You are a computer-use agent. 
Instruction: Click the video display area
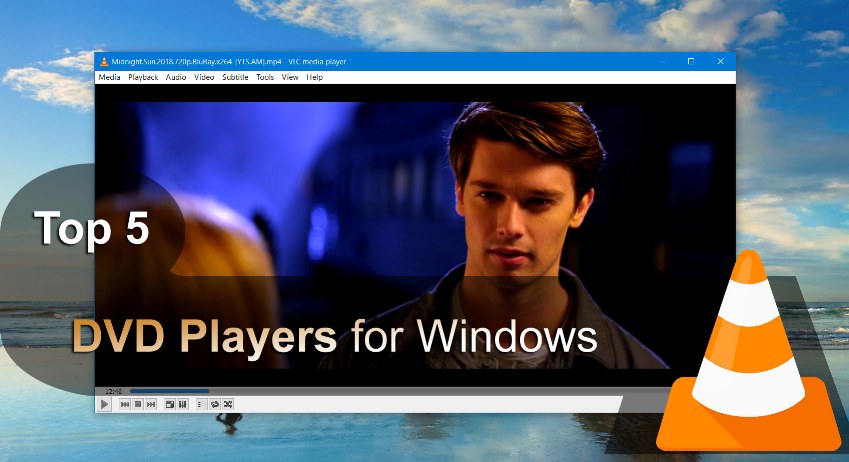pos(415,235)
